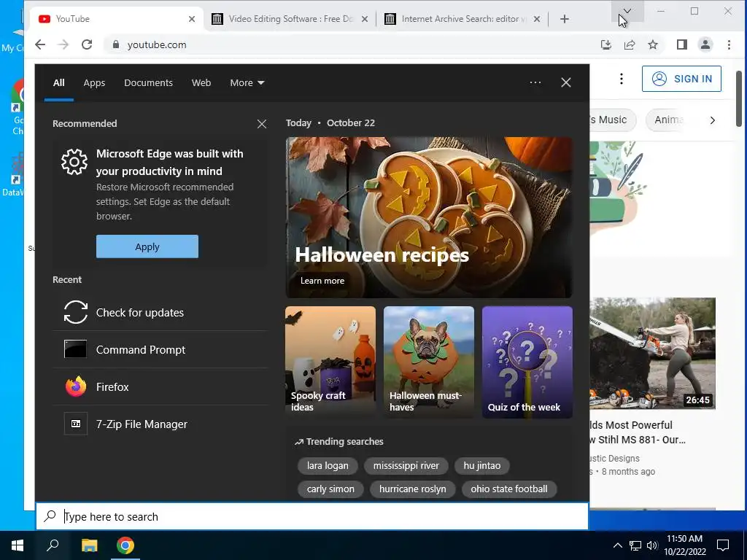This screenshot has height=560, width=747.
Task: Click the Type here to search field
Action: (x=312, y=516)
